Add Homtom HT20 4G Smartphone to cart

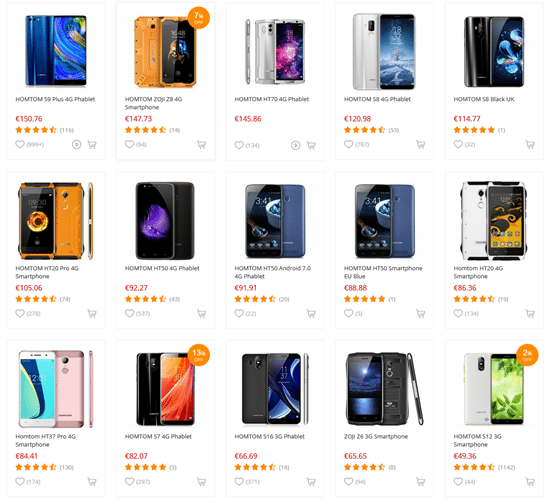point(530,313)
